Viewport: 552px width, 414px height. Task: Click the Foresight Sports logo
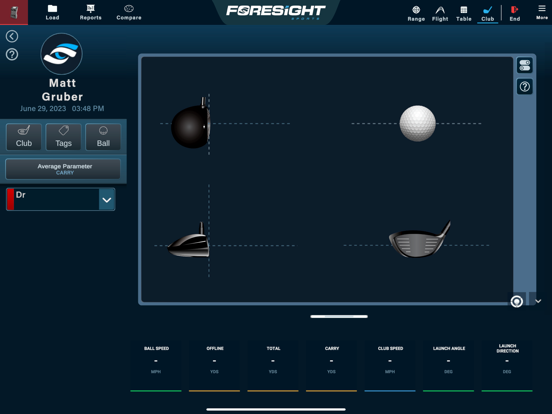pos(276,12)
